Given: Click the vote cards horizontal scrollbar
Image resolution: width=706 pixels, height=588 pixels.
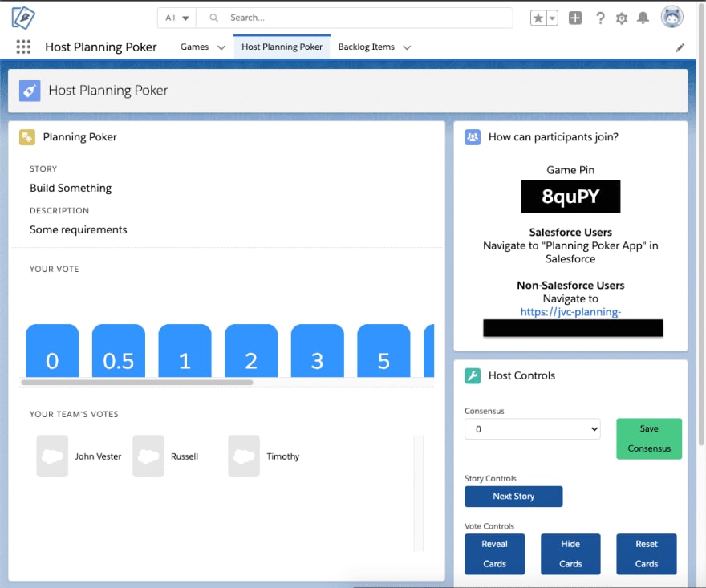Looking at the screenshot, I should pyautogui.click(x=137, y=383).
